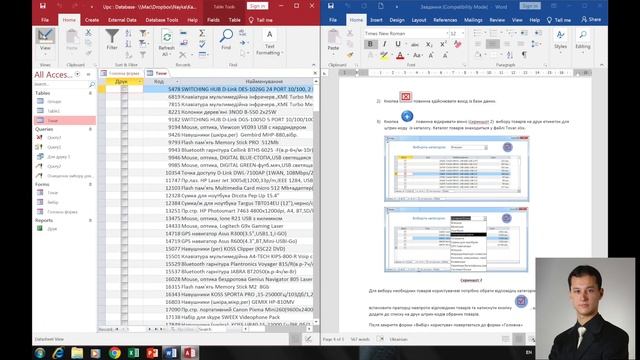Open the All Access Objects pane menu arrow
Viewport: 640px width, 360px height.
78,74
